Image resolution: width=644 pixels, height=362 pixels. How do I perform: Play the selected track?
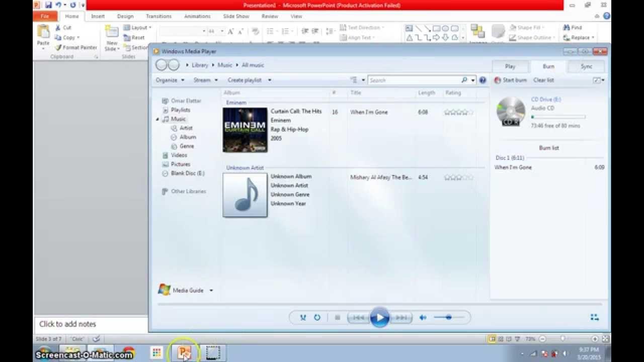point(379,317)
